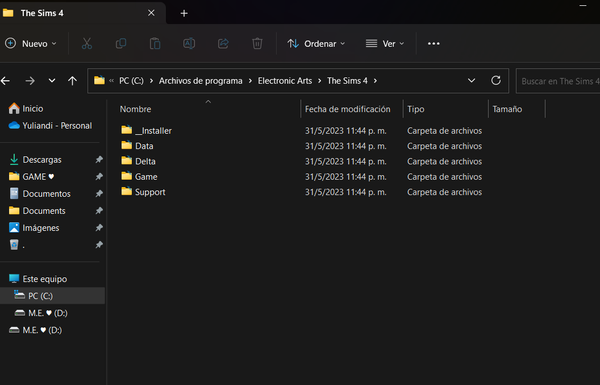Sort by the Nombre column header
The width and height of the screenshot is (600, 385).
(x=135, y=109)
